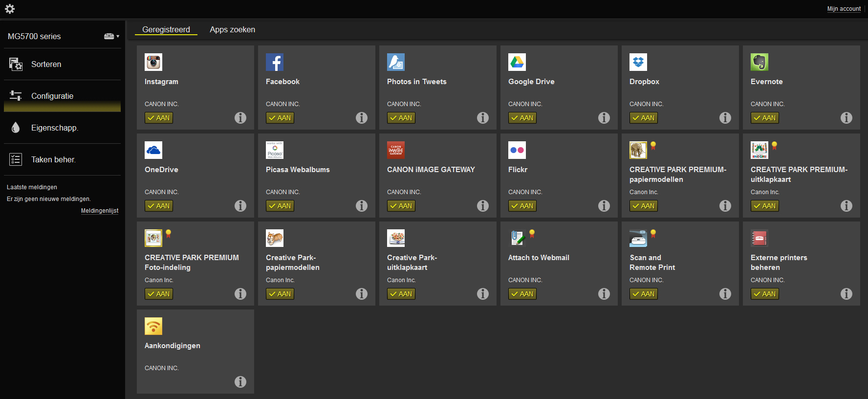The width and height of the screenshot is (868, 399).
Task: Open the Dropbox app icon
Action: 638,62
